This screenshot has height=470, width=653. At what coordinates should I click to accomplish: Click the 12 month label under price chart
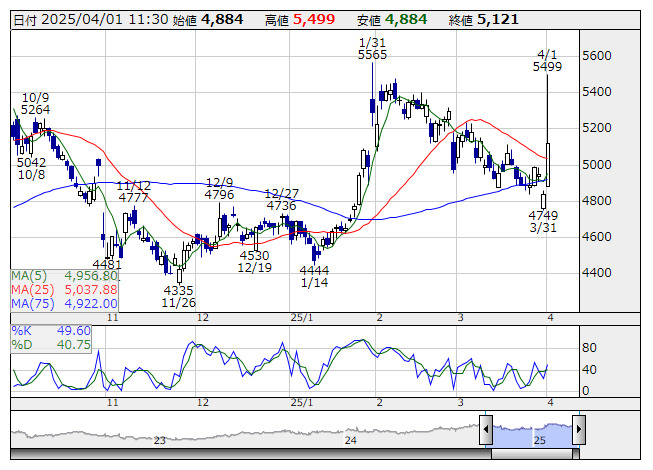pyautogui.click(x=202, y=318)
